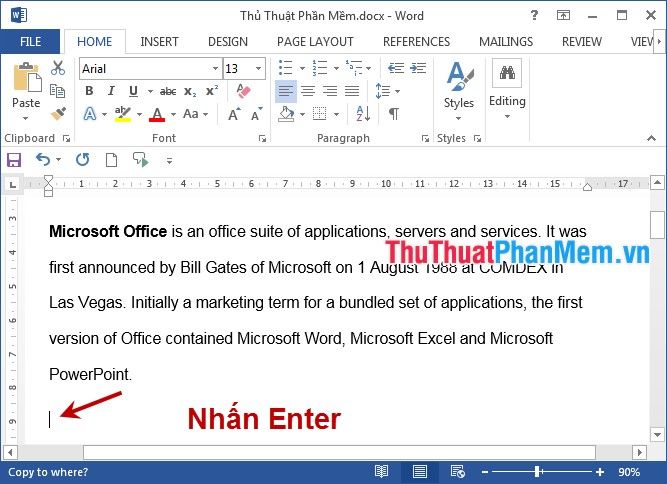This screenshot has width=667, height=484.
Task: Switch to Read Mode view icon
Action: coord(381,472)
